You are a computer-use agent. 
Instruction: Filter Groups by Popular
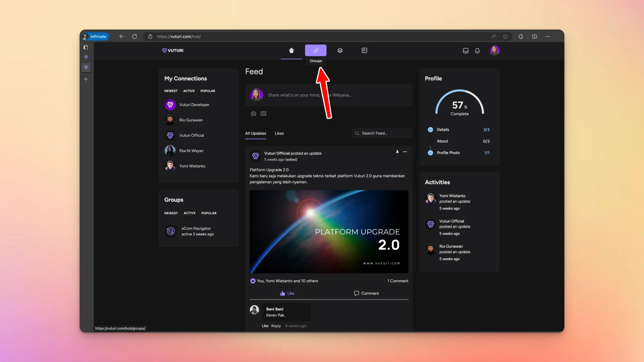(209, 213)
